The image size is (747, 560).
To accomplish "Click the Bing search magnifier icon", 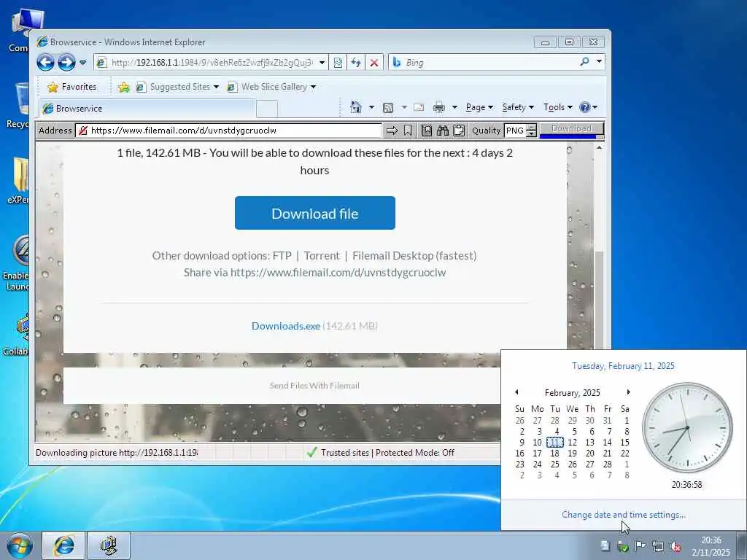I will click(584, 62).
